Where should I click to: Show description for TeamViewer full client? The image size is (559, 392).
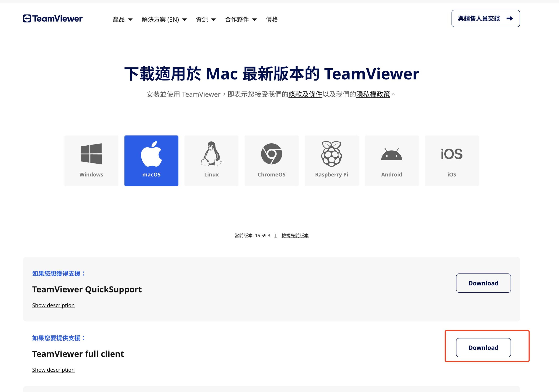pos(53,370)
